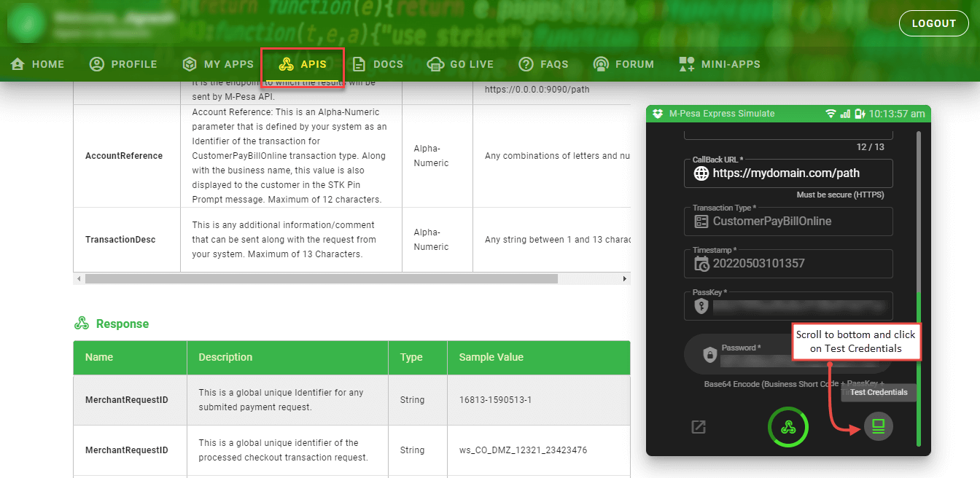Click the first MerchantRequestID row name

(127, 400)
